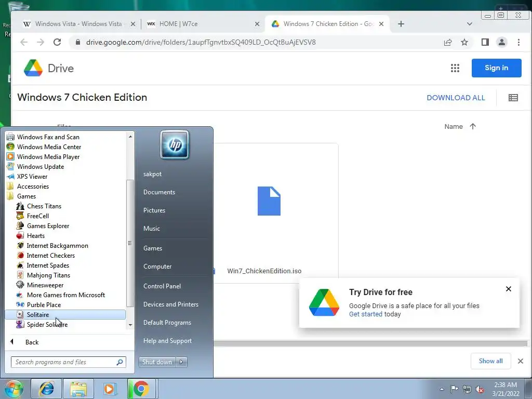The width and height of the screenshot is (532, 399).
Task: Open Control Panel
Action: (162, 286)
